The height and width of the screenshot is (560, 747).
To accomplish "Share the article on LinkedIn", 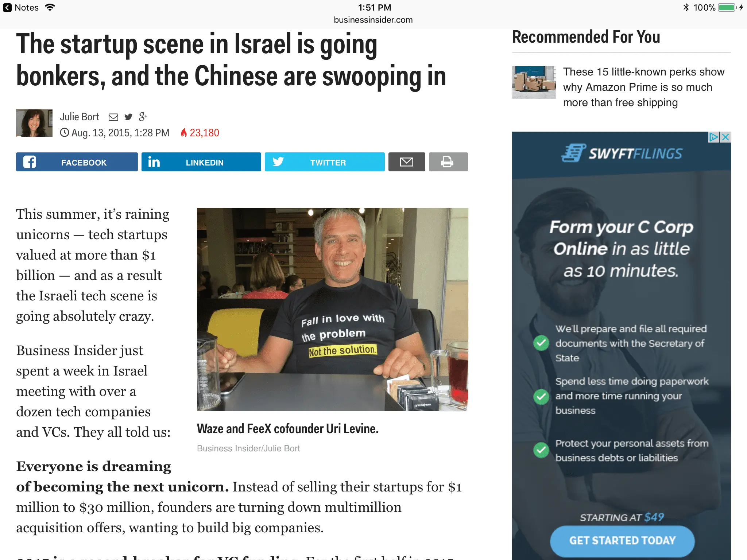I will tap(201, 162).
